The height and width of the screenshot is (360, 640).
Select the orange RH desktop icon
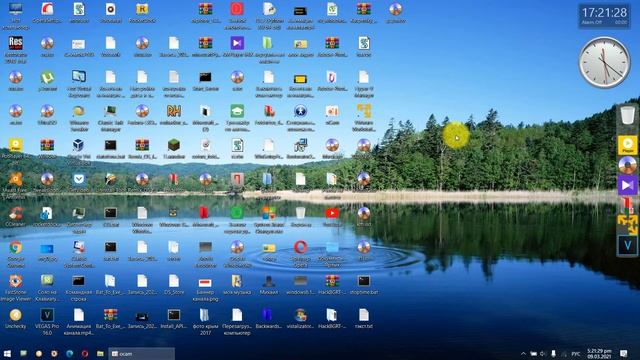pyautogui.click(x=174, y=111)
